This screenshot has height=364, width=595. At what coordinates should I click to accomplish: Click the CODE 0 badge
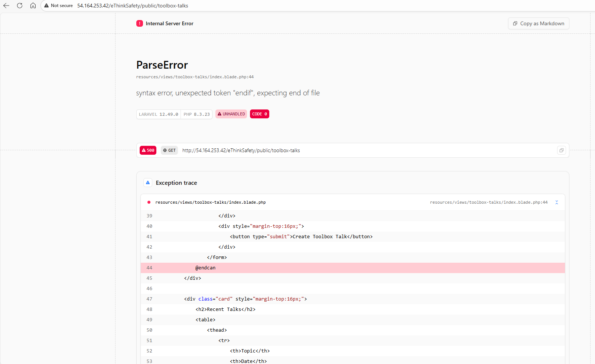pos(259,114)
